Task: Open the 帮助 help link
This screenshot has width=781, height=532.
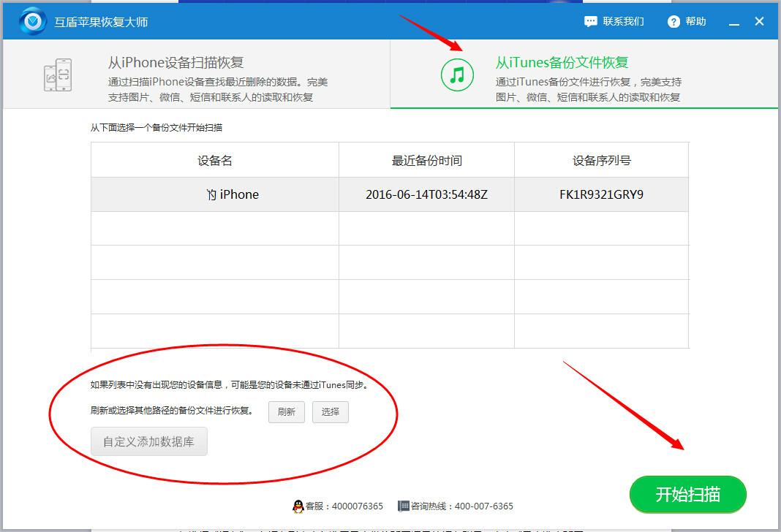Action: coord(696,21)
